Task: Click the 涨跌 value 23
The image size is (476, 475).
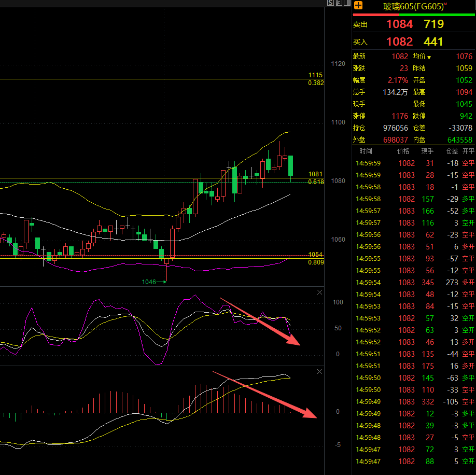Action: (x=404, y=68)
